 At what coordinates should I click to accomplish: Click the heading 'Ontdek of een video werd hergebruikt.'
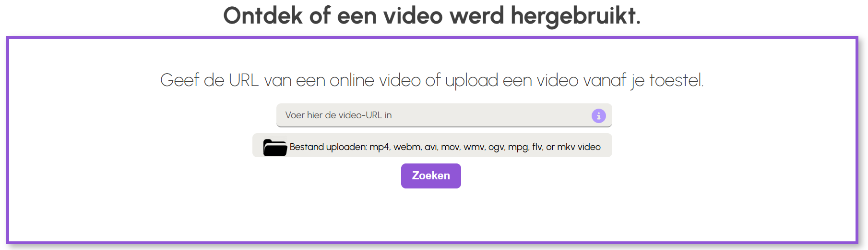pyautogui.click(x=432, y=15)
